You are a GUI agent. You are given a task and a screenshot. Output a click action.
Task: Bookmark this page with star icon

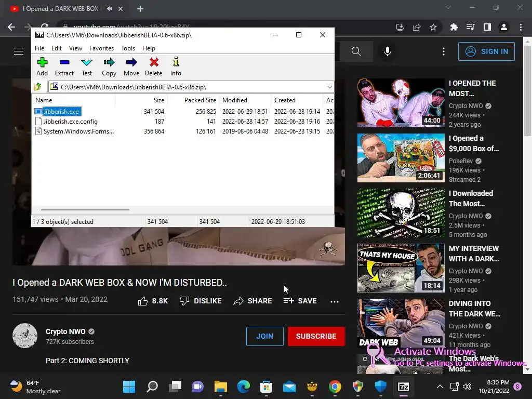433,27
